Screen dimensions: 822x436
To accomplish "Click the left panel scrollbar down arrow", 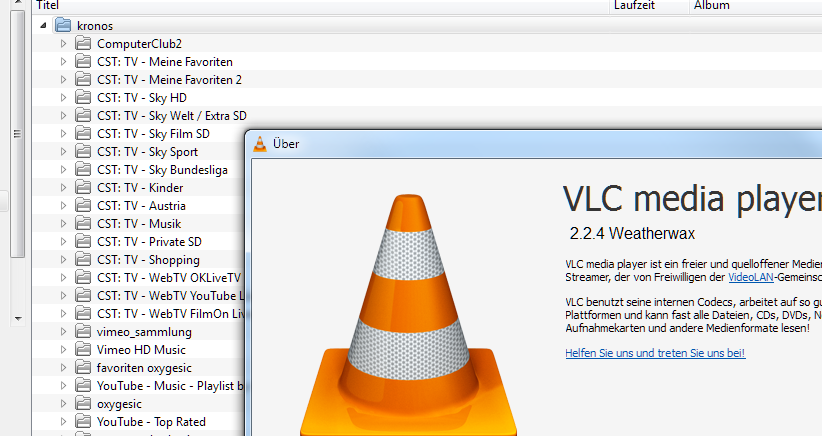I will coord(16,318).
